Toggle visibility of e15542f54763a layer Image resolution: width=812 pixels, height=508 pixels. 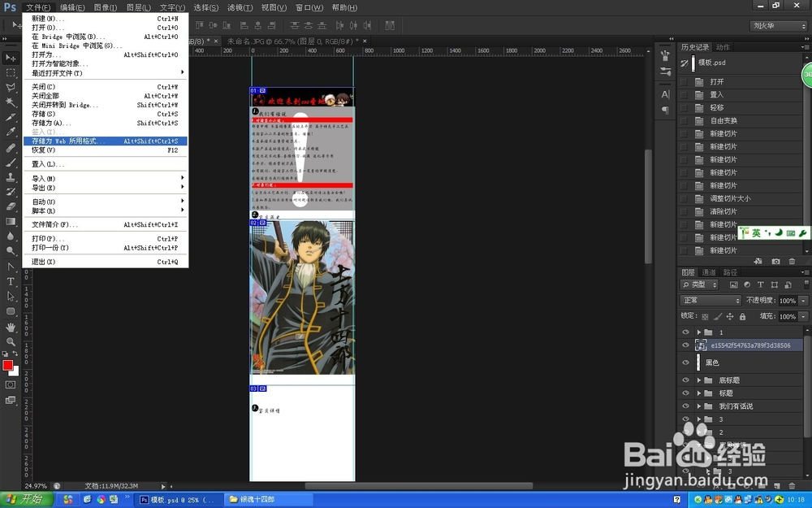685,345
